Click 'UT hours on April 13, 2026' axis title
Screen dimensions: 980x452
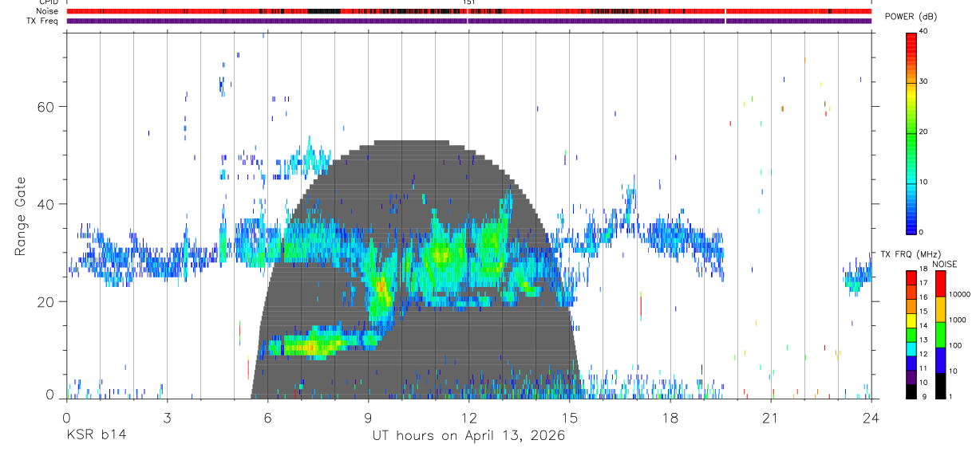coord(468,436)
